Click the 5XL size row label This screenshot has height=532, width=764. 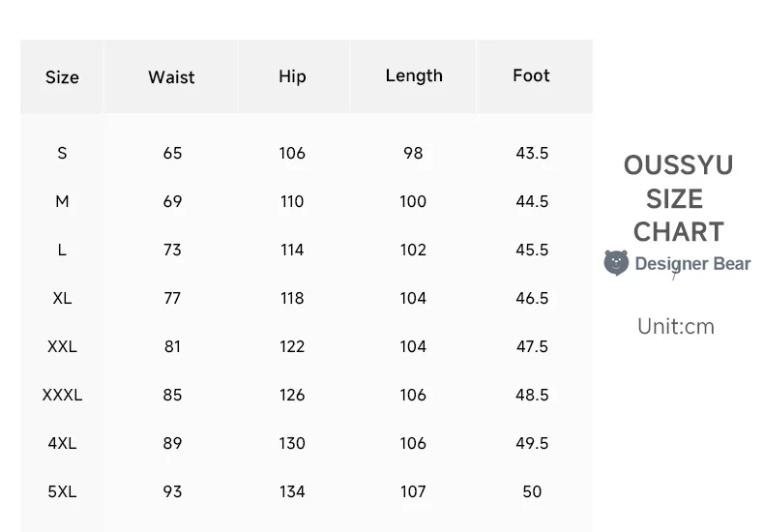pos(62,491)
